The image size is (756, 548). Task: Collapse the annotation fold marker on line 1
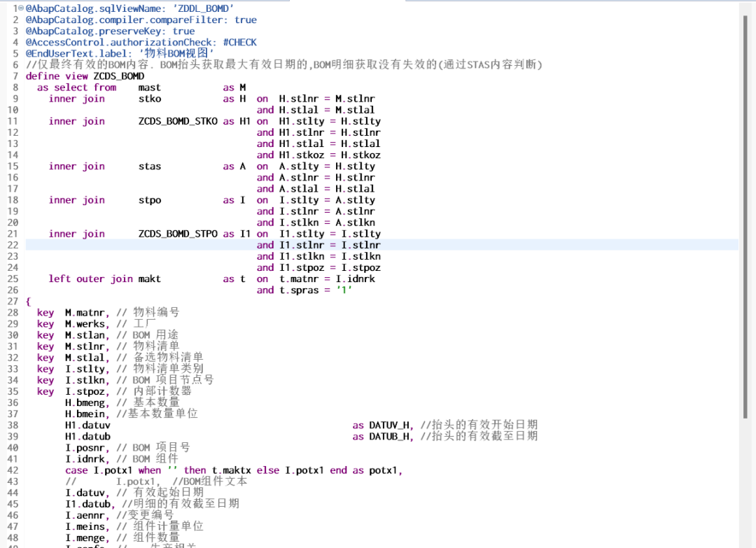click(21, 8)
